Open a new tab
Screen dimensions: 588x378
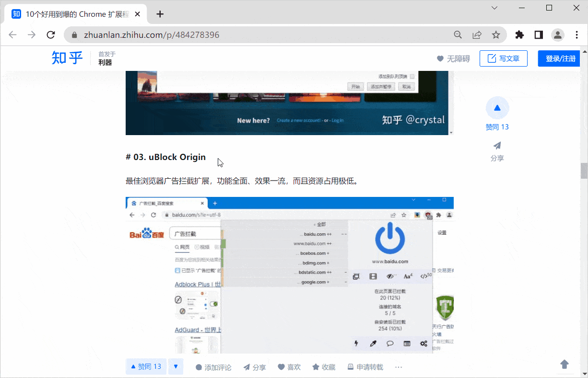pos(160,14)
